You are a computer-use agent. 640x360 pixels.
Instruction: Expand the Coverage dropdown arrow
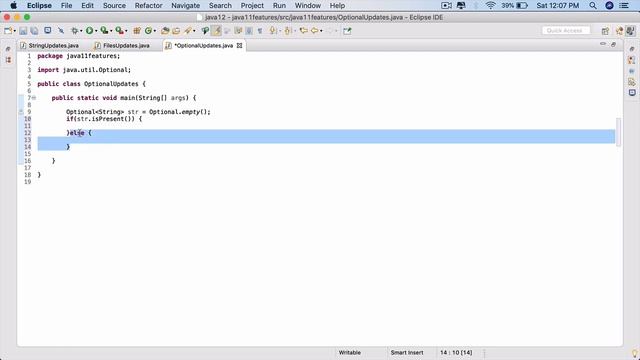tap(111, 31)
